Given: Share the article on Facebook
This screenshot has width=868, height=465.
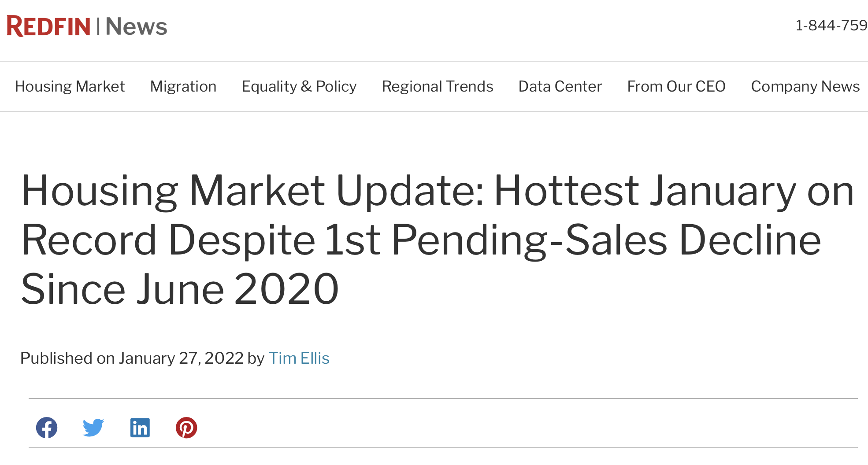Looking at the screenshot, I should tap(47, 428).
